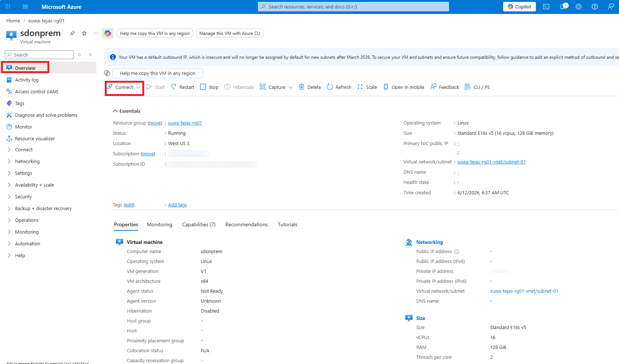619x364 pixels.
Task: Launch Cloud Shell from the top bar
Action: tap(546, 7)
